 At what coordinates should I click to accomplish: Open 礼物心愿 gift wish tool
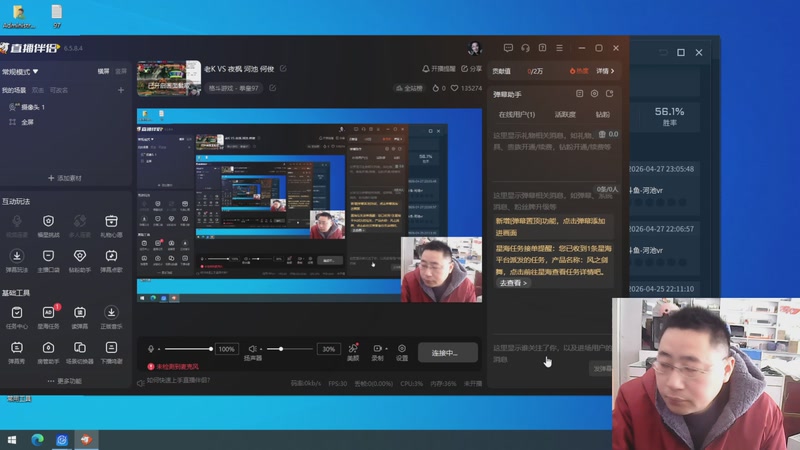(x=111, y=226)
